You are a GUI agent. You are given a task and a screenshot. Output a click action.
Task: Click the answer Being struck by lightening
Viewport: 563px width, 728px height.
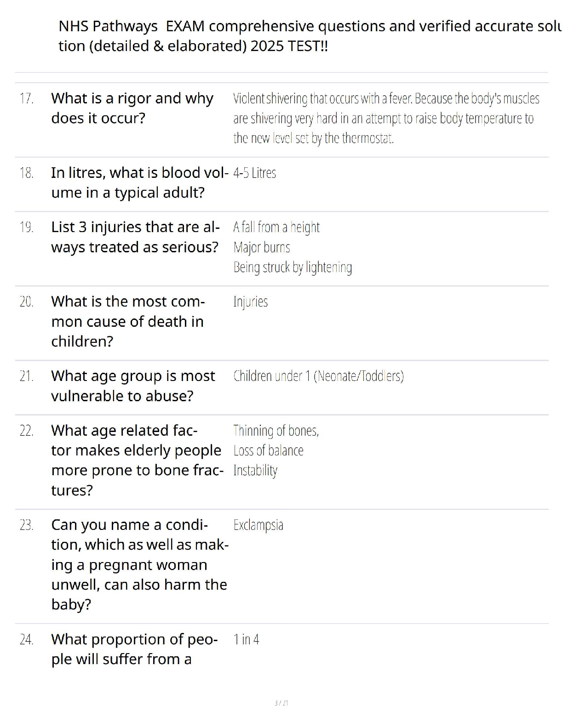point(293,267)
